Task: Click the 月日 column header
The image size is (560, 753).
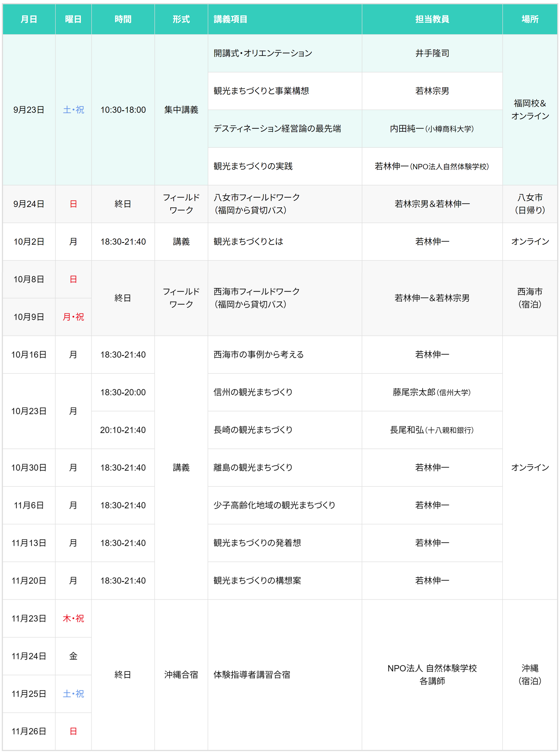Action: click(29, 19)
